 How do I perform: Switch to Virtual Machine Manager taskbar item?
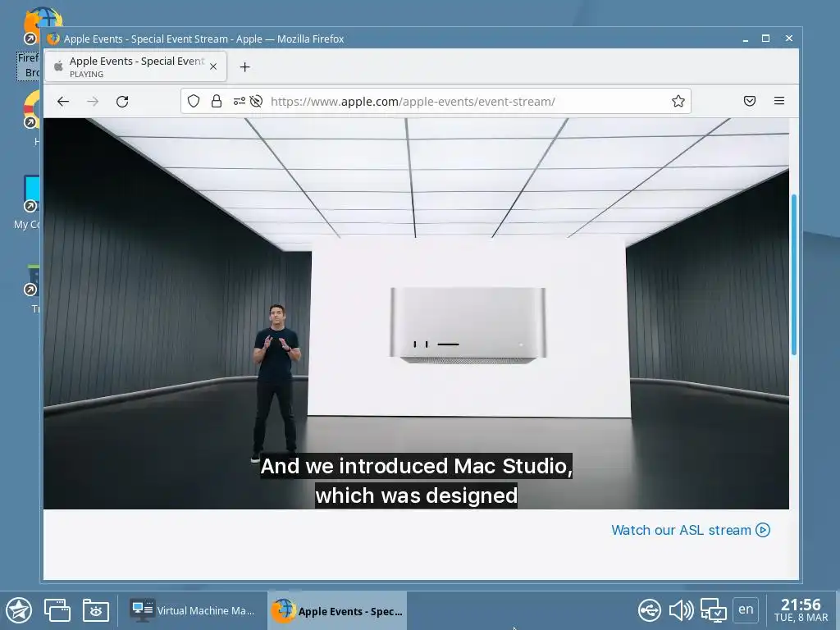(x=193, y=610)
